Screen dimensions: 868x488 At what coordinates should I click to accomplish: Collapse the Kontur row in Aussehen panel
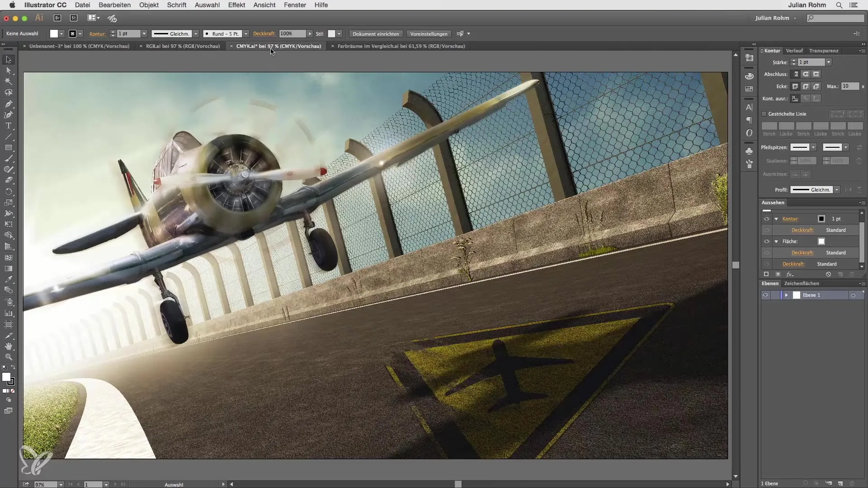[x=776, y=219]
